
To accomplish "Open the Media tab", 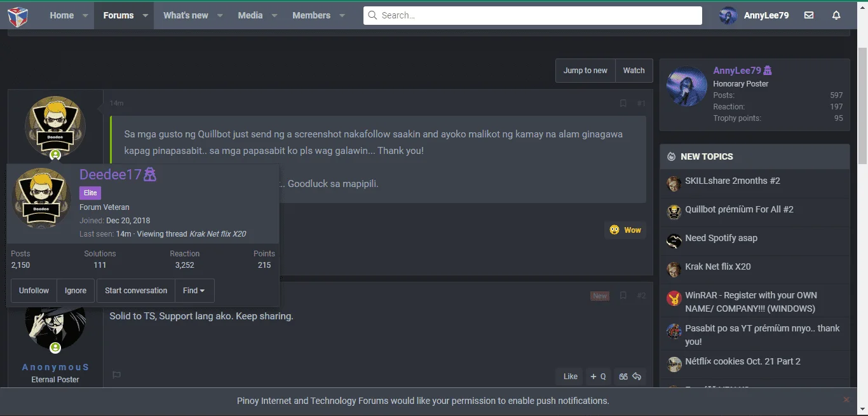I will click(250, 15).
